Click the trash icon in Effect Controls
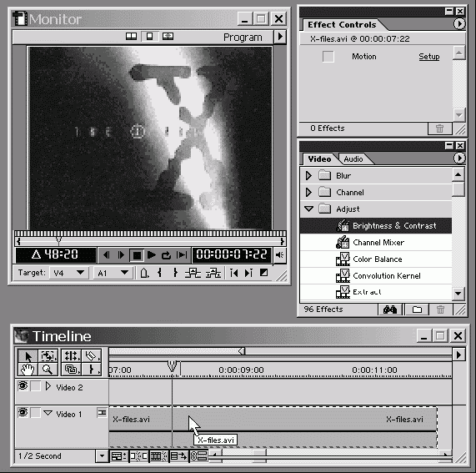476x473 pixels. (x=439, y=128)
